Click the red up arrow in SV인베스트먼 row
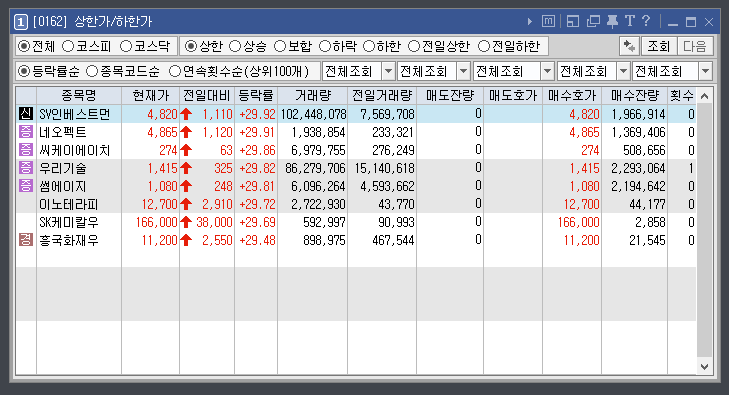The height and width of the screenshot is (395, 729). click(186, 114)
